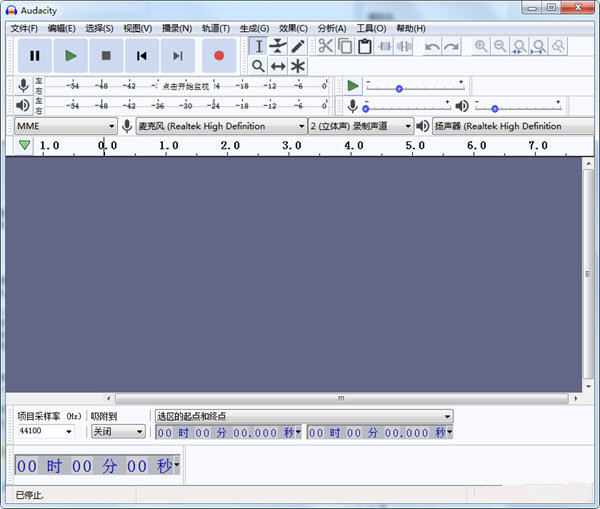The height and width of the screenshot is (509, 600).
Task: Activate the Selection I-beam tool
Action: [258, 46]
